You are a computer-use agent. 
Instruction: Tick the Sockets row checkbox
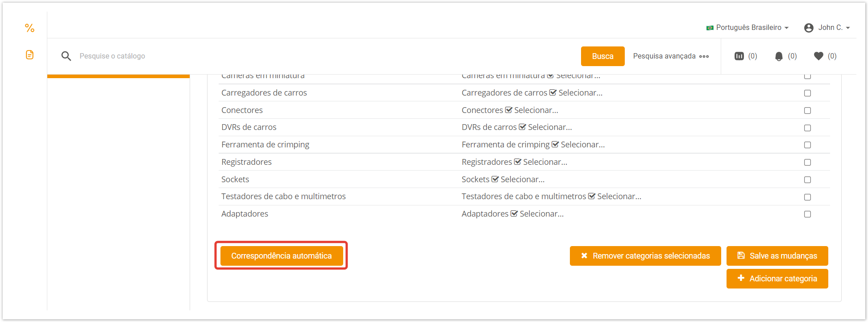click(x=807, y=180)
